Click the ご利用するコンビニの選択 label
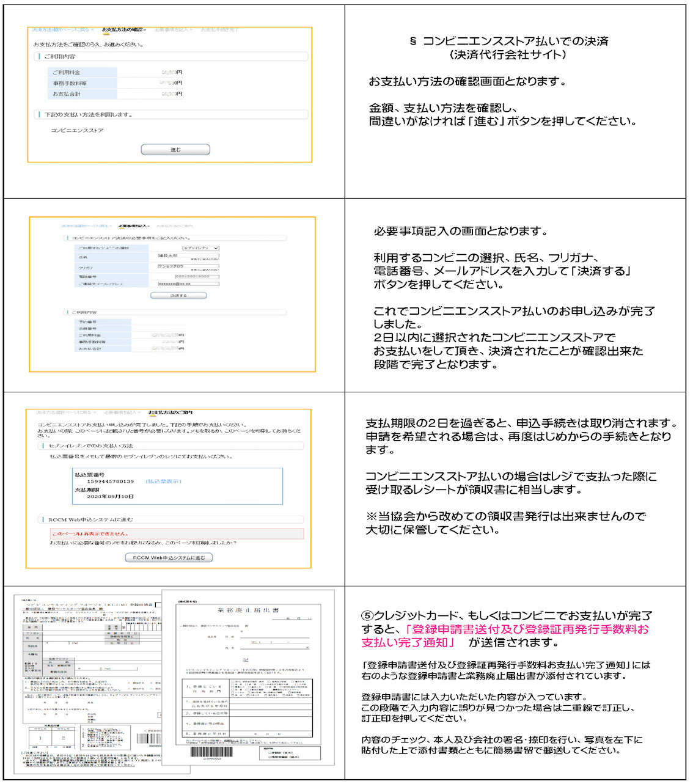The height and width of the screenshot is (784, 693). tap(103, 248)
